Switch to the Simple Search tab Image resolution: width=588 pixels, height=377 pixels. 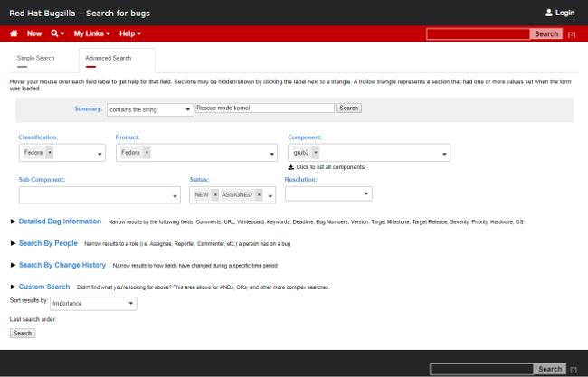(x=35, y=58)
